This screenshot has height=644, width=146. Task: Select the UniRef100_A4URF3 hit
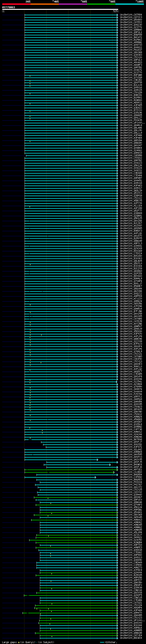click(x=131, y=65)
